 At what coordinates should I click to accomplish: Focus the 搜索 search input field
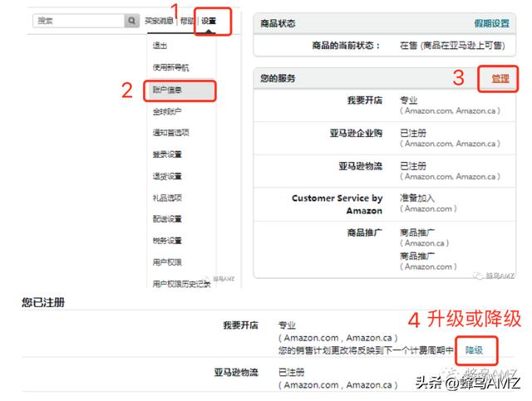click(x=79, y=21)
